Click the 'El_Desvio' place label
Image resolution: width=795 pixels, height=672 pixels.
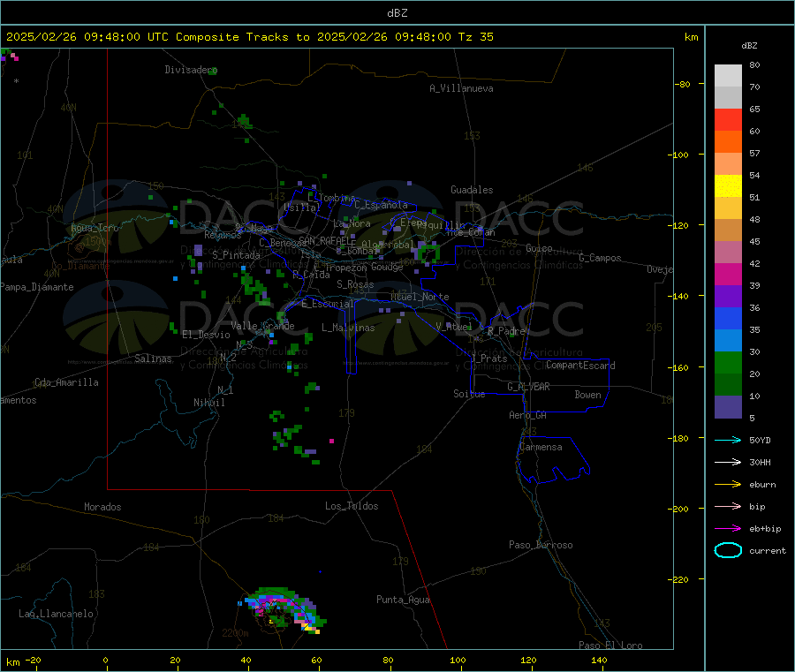[207, 335]
